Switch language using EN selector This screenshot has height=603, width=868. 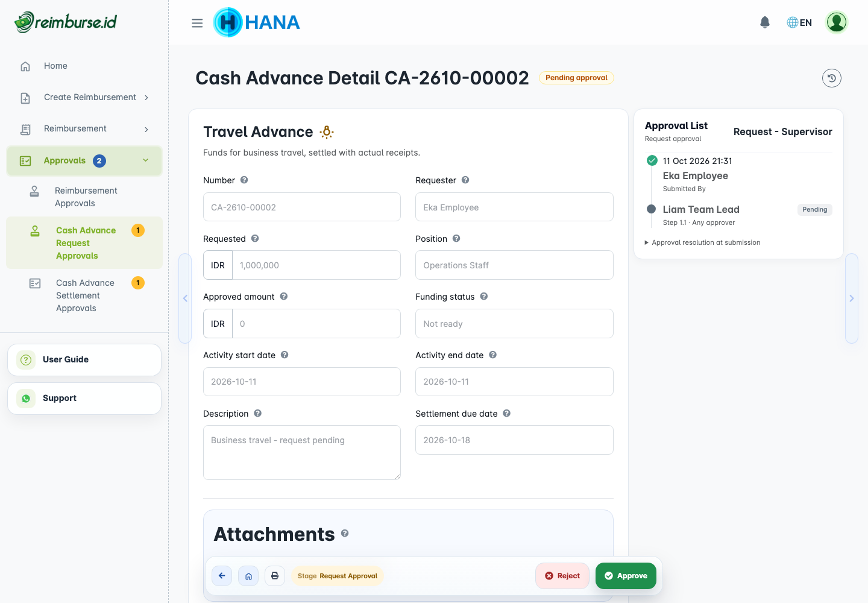[799, 22]
